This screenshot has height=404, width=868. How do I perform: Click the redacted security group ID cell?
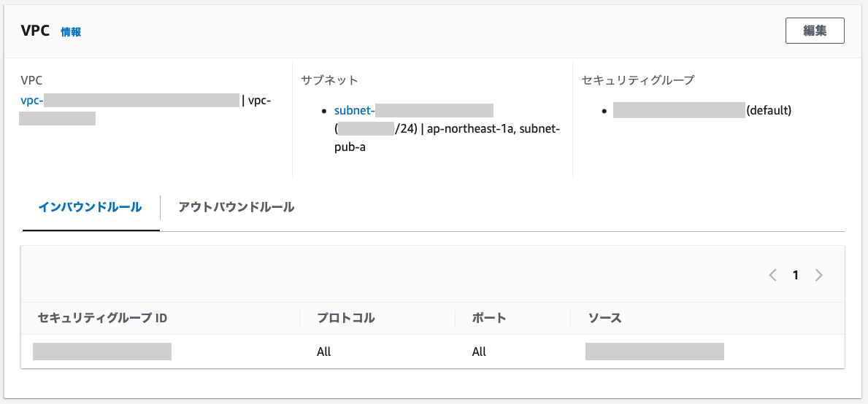coord(102,351)
